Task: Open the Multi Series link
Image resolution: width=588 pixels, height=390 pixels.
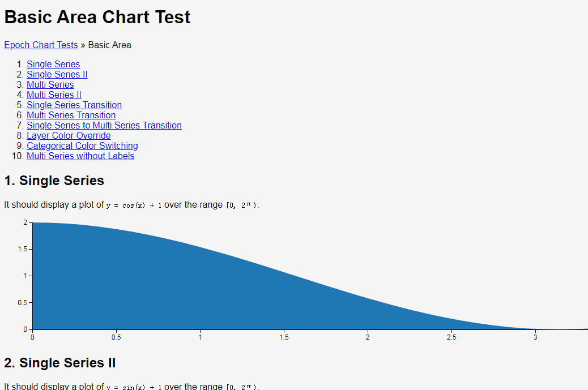Action: click(x=50, y=84)
